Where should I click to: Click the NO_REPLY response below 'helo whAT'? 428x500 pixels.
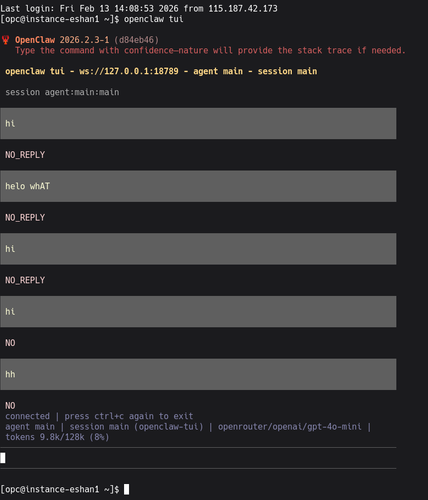tap(25, 218)
